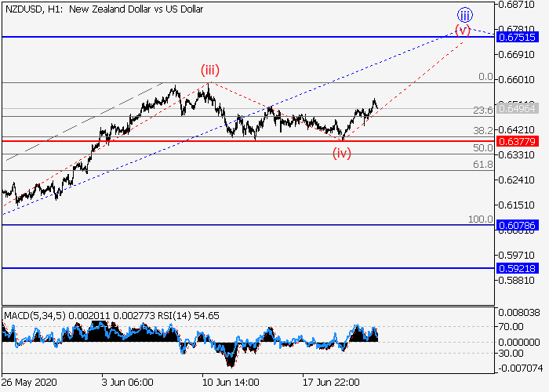This screenshot has width=549, height=392.
Task: Click the red (iii) wave label
Action: click(x=208, y=71)
